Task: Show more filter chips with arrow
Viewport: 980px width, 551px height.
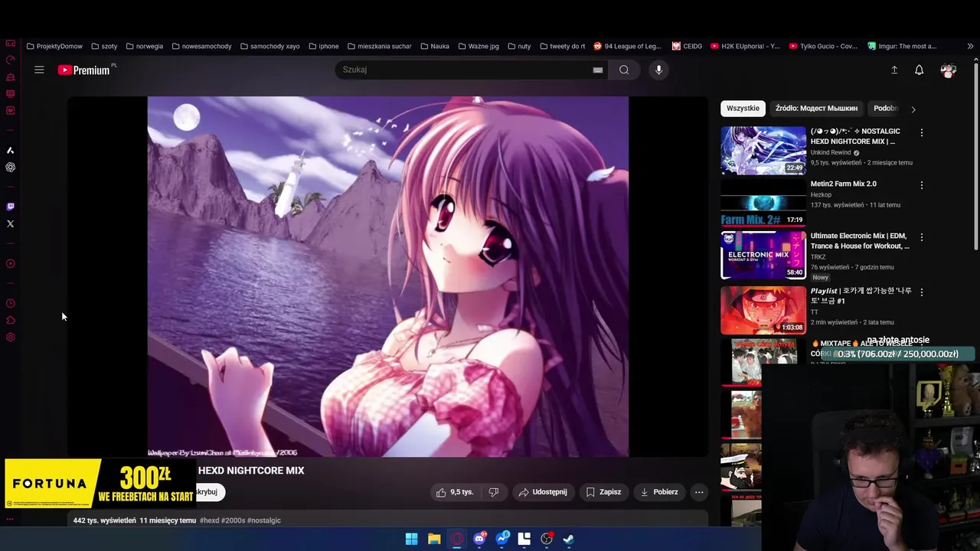Action: click(913, 109)
